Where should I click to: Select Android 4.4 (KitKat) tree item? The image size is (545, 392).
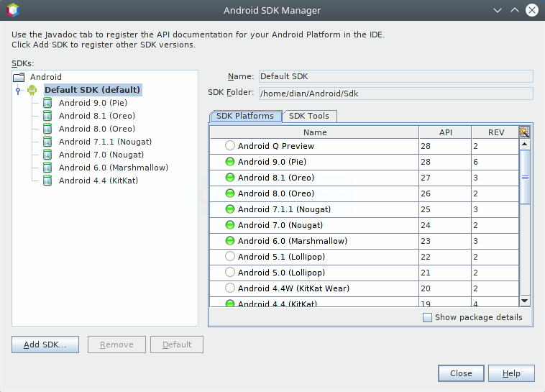tap(99, 181)
